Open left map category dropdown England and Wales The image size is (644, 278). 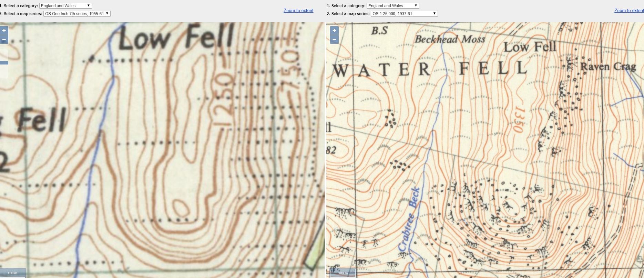point(65,6)
